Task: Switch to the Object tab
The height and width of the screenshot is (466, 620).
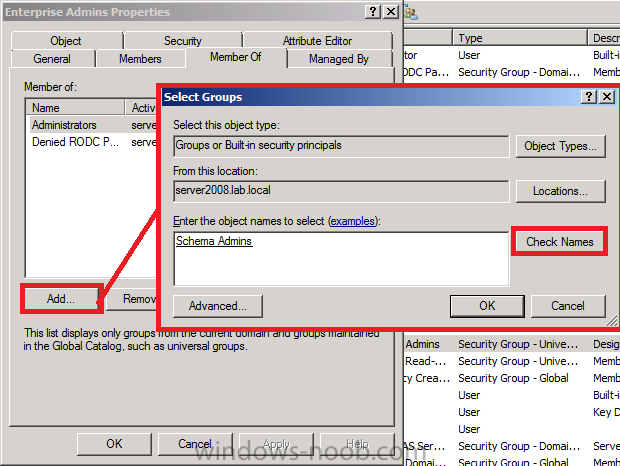Action: pyautogui.click(x=66, y=40)
